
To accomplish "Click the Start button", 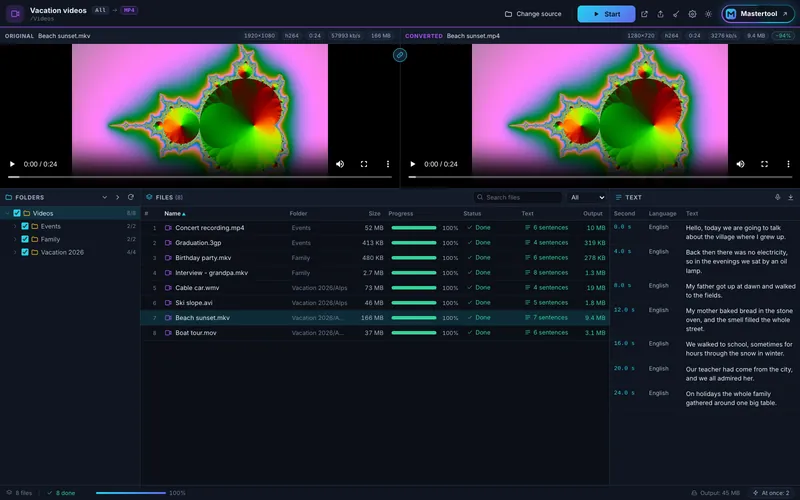I will 606,14.
